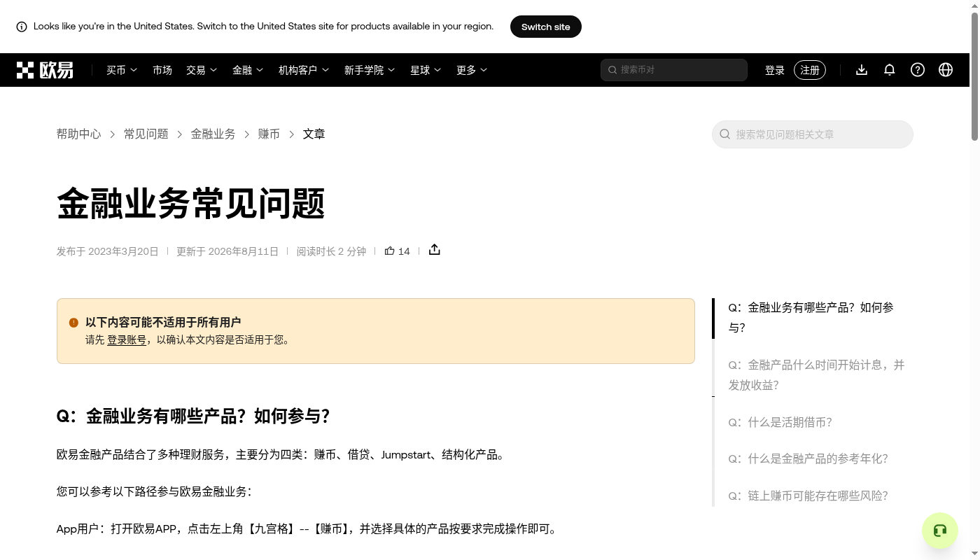
Task: Share the article via share icon
Action: tap(435, 250)
